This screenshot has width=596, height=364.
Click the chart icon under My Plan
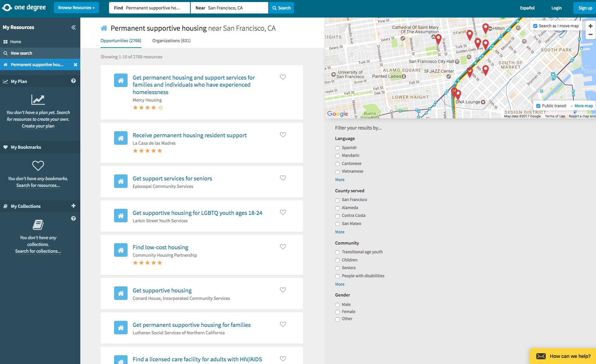pyautogui.click(x=38, y=100)
